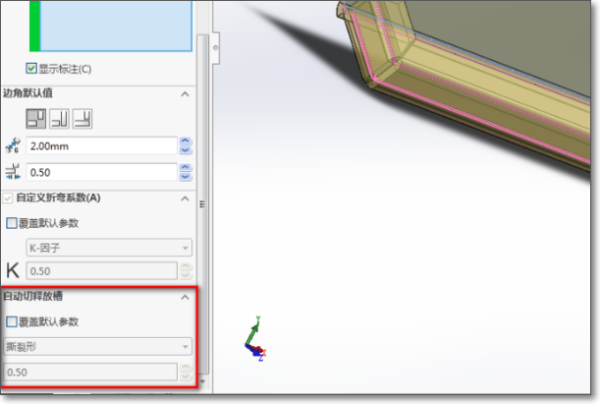
Task: Click the 边角默认值 section header text
Action: pos(28,93)
